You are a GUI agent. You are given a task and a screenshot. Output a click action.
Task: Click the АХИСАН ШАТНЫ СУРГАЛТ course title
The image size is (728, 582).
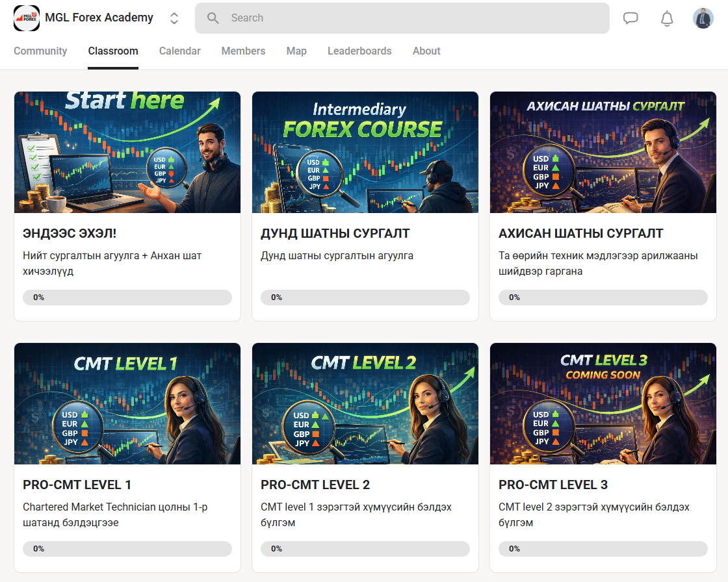point(580,233)
